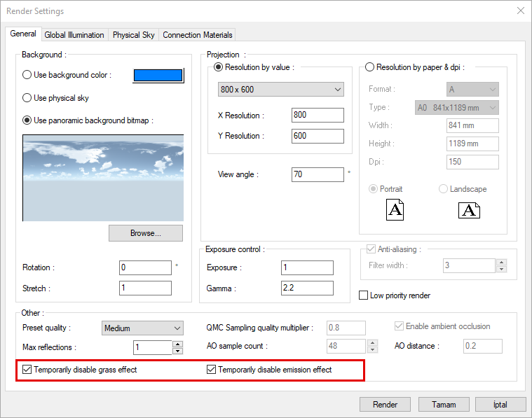Select Use physical sky option
The width and height of the screenshot is (532, 418).
[x=27, y=98]
